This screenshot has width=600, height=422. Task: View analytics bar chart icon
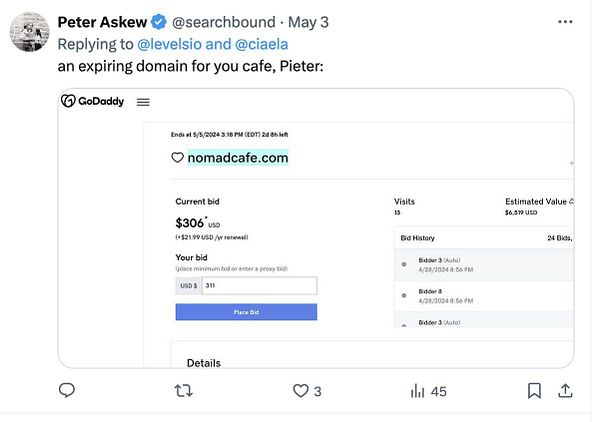coord(418,391)
